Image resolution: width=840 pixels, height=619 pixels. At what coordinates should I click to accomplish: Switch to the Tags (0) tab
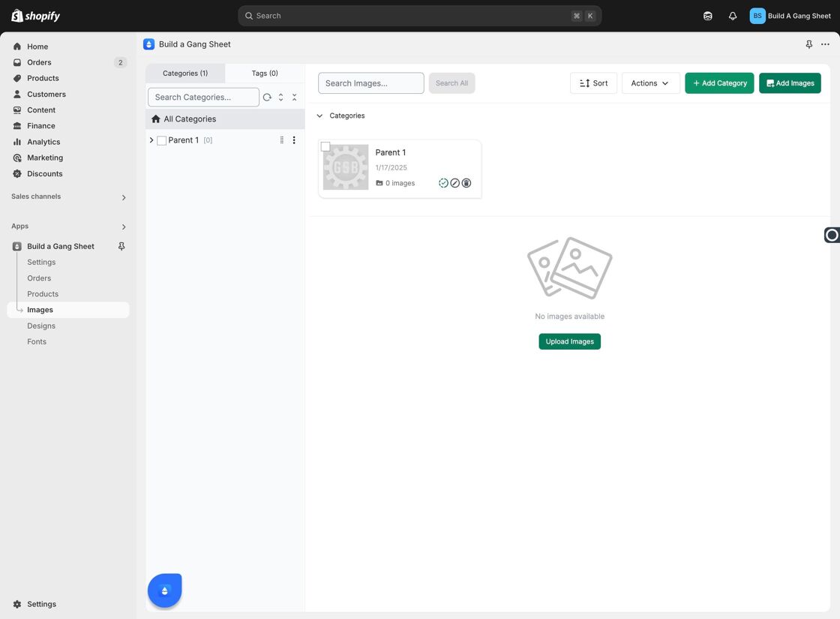point(265,74)
